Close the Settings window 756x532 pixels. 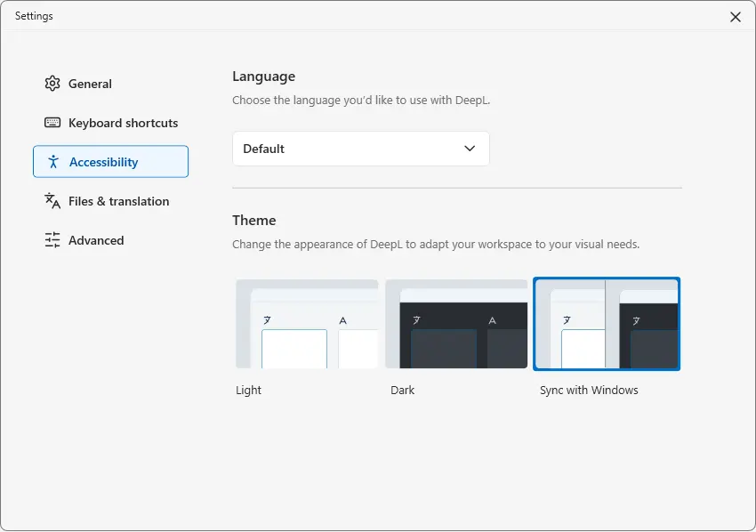coord(736,17)
